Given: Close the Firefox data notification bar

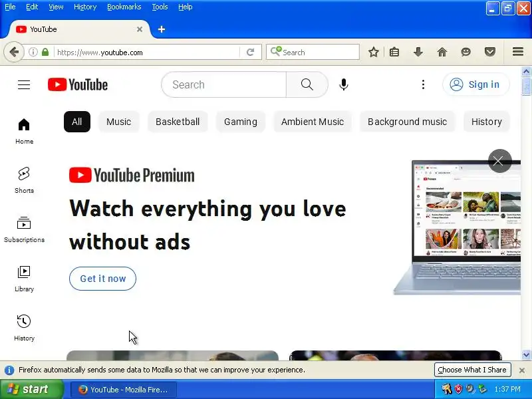Looking at the screenshot, I should (x=522, y=370).
